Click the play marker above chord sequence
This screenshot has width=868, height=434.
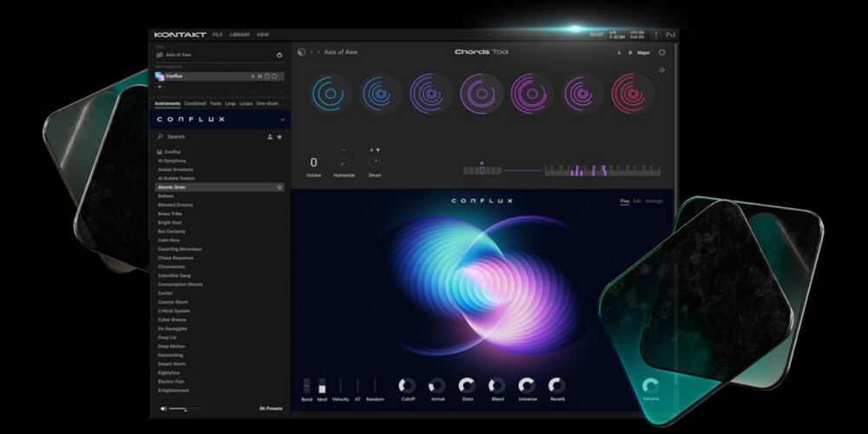(482, 163)
